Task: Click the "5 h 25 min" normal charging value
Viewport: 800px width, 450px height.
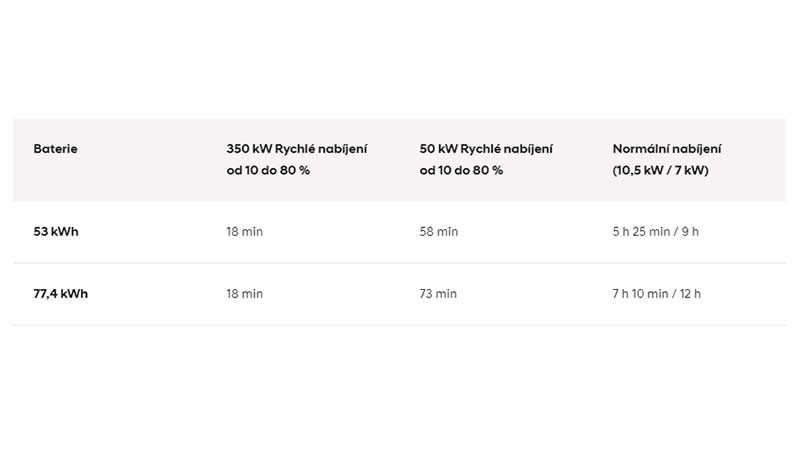Action: 641,232
